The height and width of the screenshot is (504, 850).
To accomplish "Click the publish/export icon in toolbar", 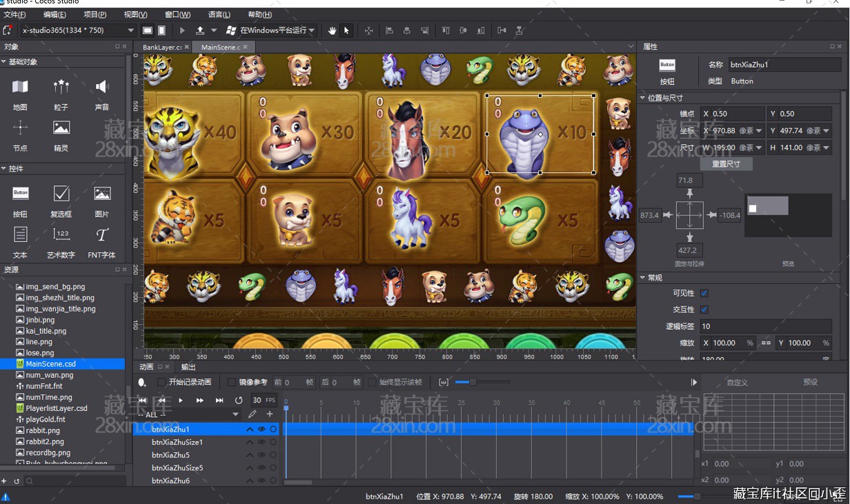I will 200,30.
